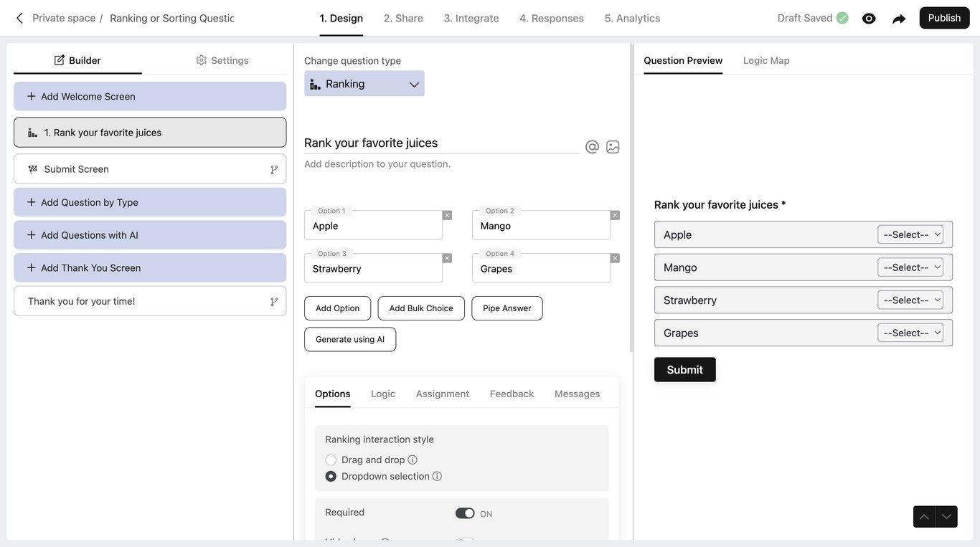The height and width of the screenshot is (547, 980).
Task: Open logic branch icon on Submit Screen
Action: click(x=274, y=170)
